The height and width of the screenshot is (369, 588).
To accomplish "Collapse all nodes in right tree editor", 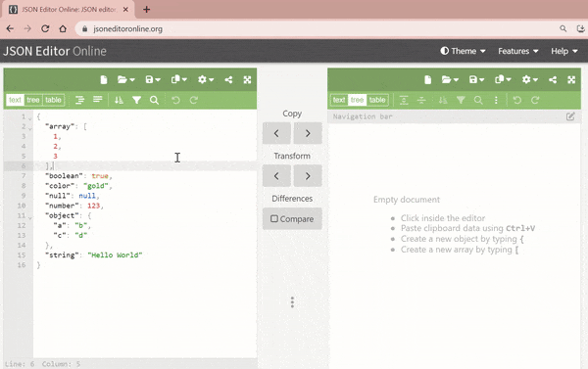I will [421, 100].
